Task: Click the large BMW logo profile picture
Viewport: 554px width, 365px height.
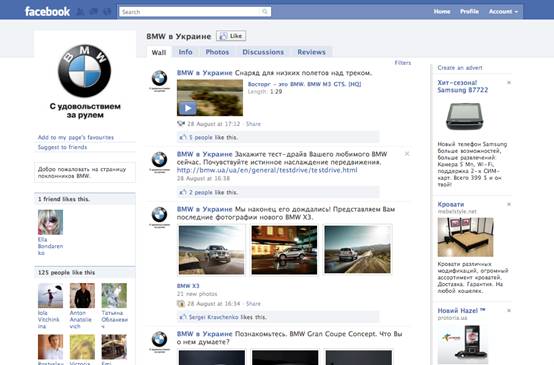Action: pyautogui.click(x=84, y=71)
